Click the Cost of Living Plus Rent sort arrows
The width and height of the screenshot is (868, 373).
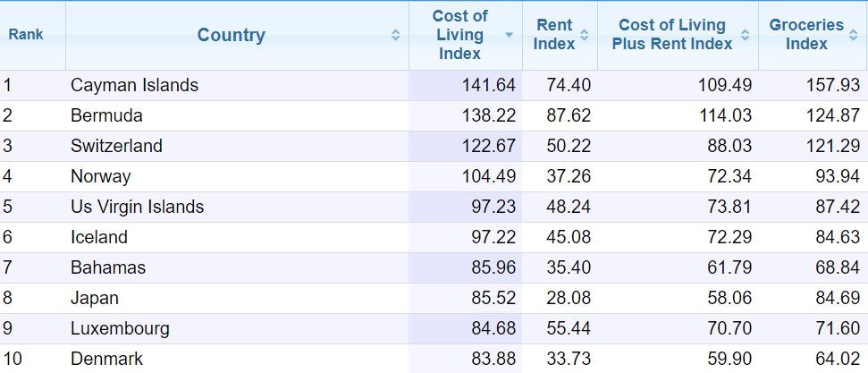click(x=746, y=35)
